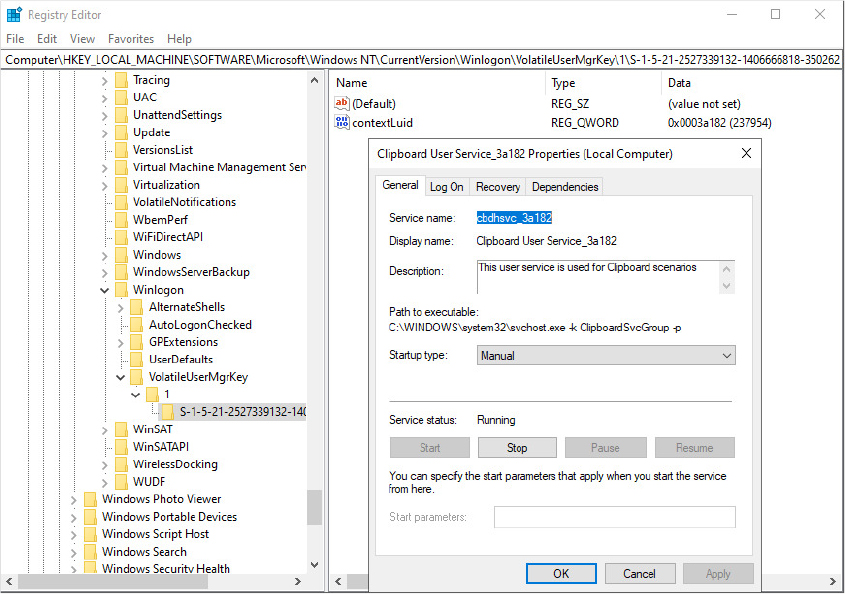
Task: Click the VersionsList folder icon
Action: coord(122,150)
